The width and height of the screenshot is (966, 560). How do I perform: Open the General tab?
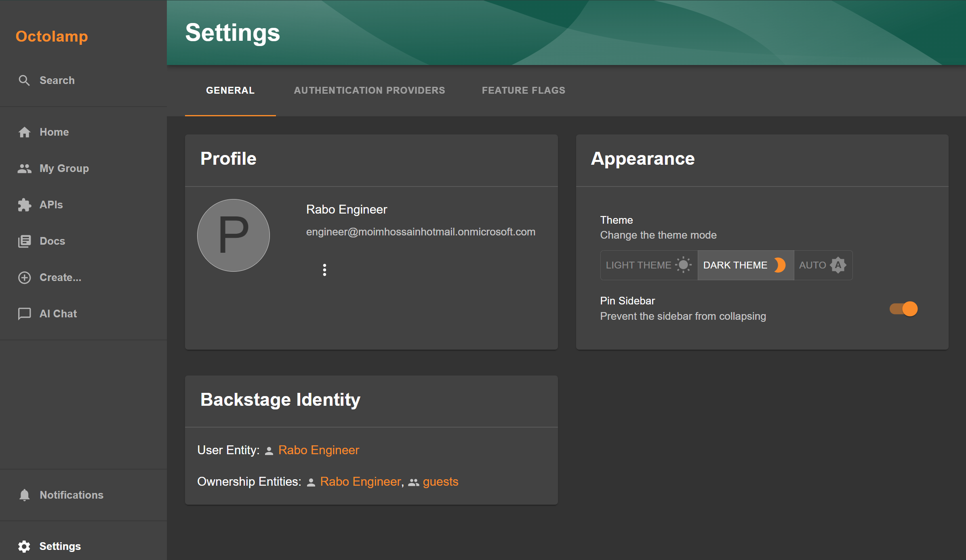point(230,90)
